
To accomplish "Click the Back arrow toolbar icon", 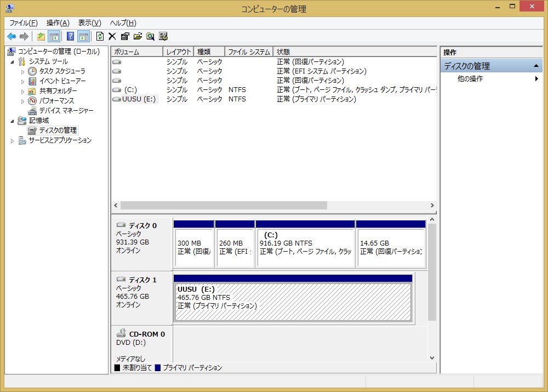I will coord(12,36).
